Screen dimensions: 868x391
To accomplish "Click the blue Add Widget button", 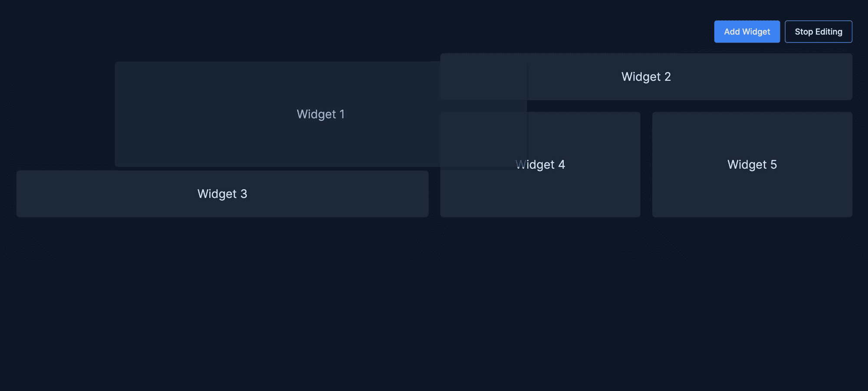I will coord(747,32).
